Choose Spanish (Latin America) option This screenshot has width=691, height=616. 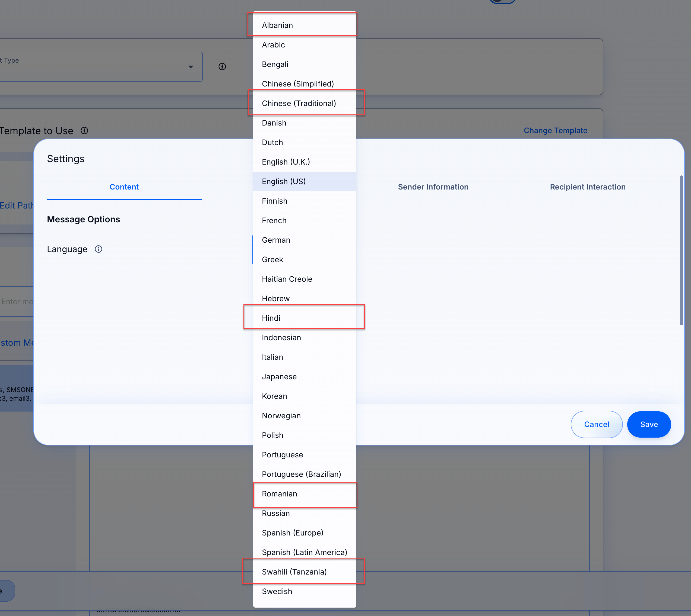tap(304, 552)
